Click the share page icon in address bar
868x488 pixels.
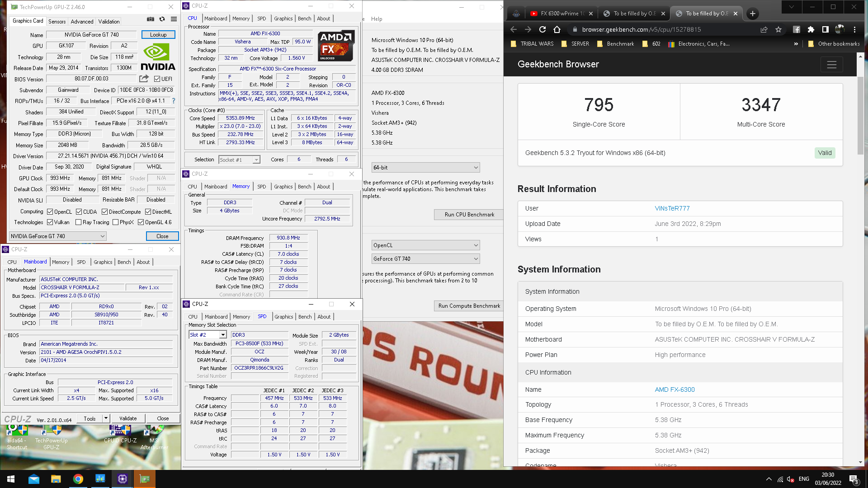(764, 29)
